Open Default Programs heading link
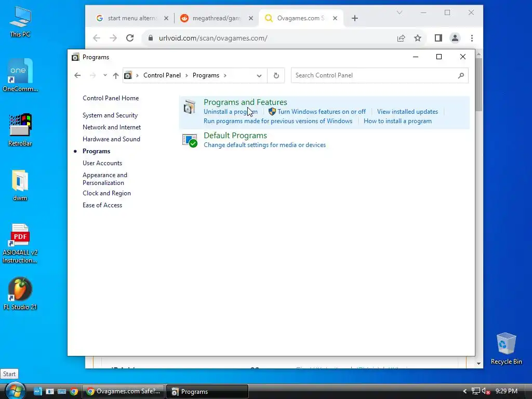The width and height of the screenshot is (532, 399). 235,136
